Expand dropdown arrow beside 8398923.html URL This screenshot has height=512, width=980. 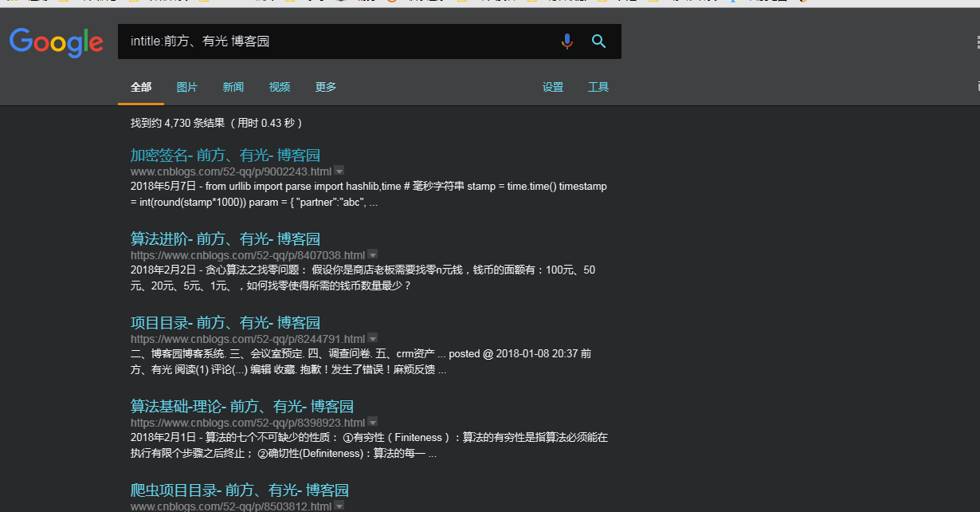pos(373,422)
